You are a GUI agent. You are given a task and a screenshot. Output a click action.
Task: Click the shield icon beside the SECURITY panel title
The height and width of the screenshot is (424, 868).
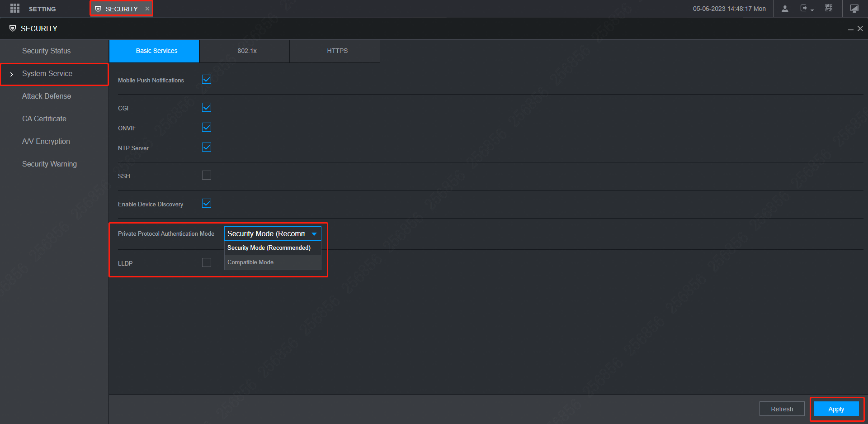click(13, 28)
